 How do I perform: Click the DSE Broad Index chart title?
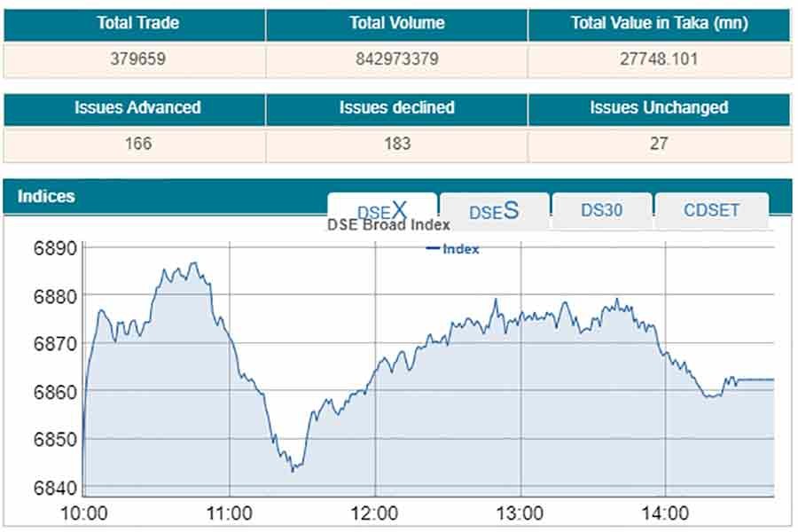point(388,225)
